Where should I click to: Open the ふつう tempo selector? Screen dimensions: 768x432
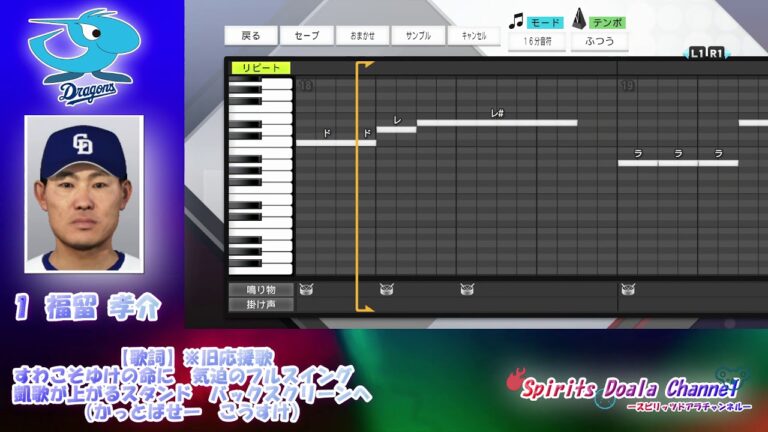(x=599, y=42)
